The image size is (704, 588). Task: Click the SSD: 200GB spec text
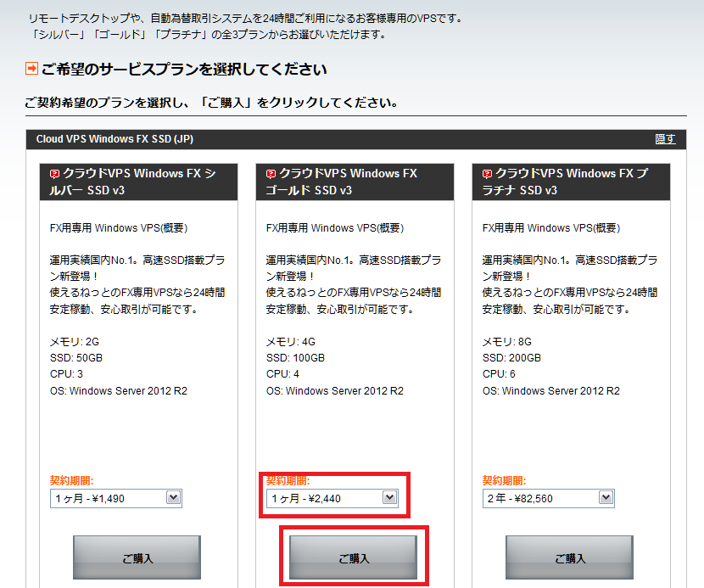(511, 358)
